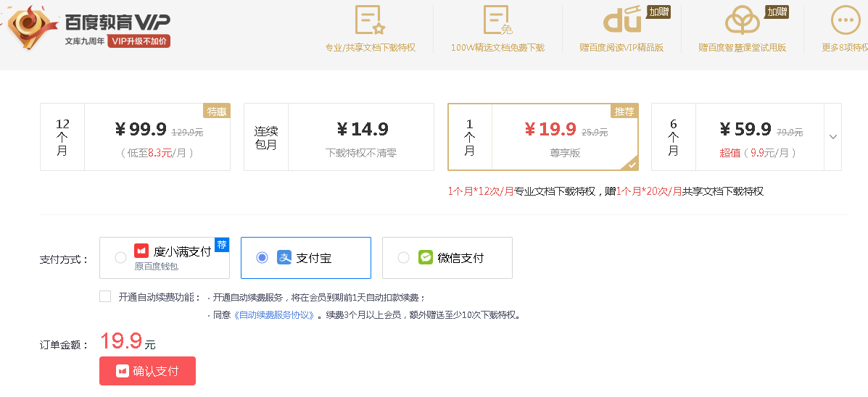Click the VIP升级不加价 red banner
The image size is (868, 397).
[x=139, y=41]
